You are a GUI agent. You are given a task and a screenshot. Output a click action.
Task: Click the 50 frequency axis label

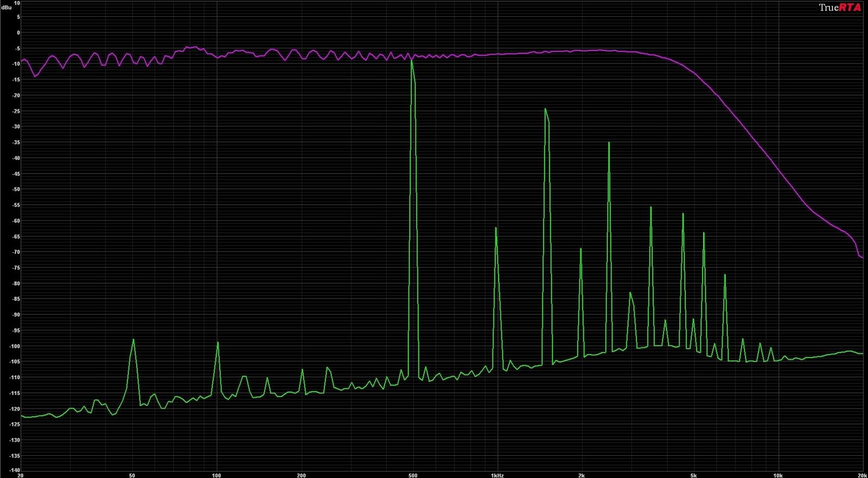(x=132, y=475)
